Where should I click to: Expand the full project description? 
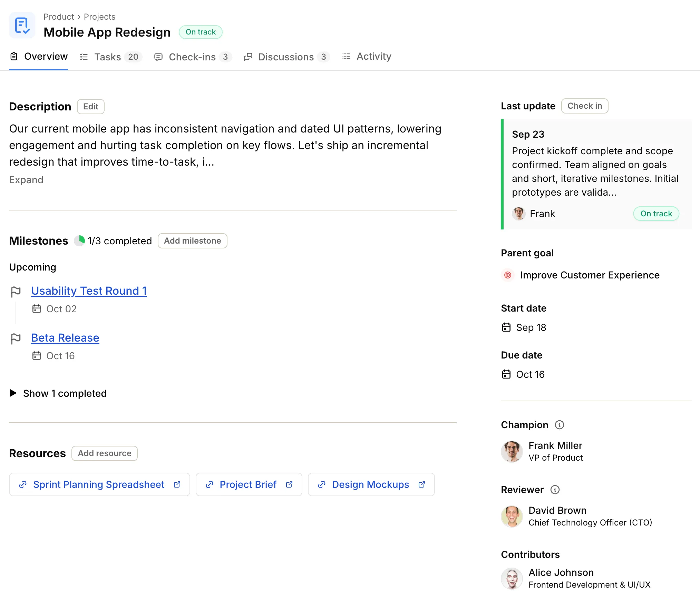pyautogui.click(x=26, y=180)
